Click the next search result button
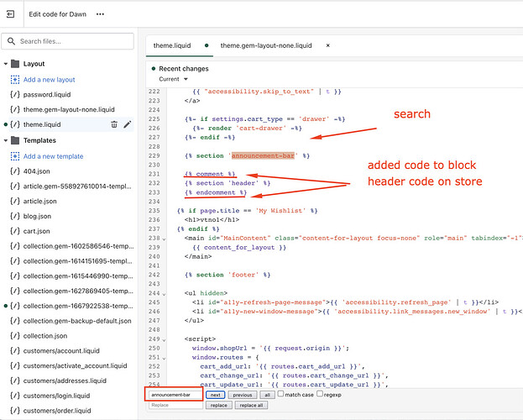Image resolution: width=523 pixels, height=420 pixels. pos(215,394)
